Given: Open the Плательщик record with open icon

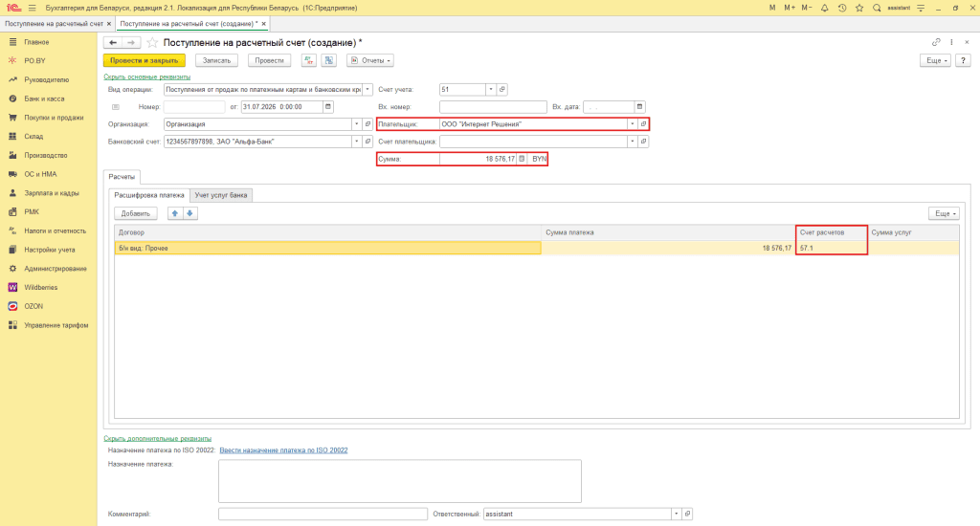Looking at the screenshot, I should [x=643, y=124].
